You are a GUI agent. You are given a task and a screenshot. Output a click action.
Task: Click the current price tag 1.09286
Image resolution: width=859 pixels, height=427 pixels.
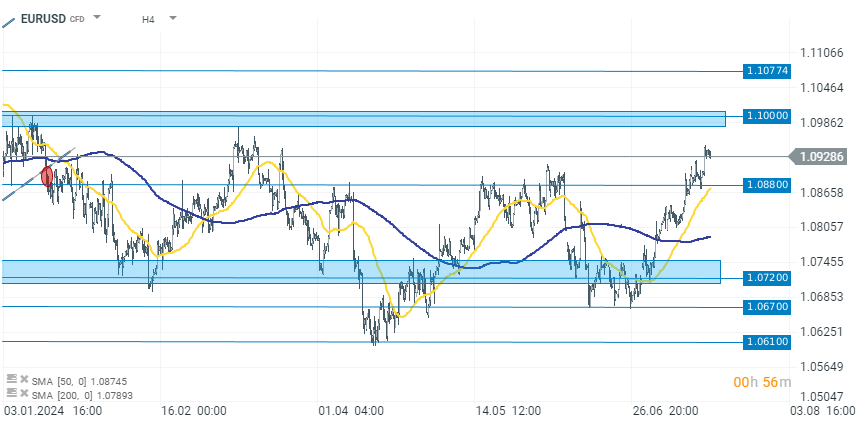[x=817, y=156]
